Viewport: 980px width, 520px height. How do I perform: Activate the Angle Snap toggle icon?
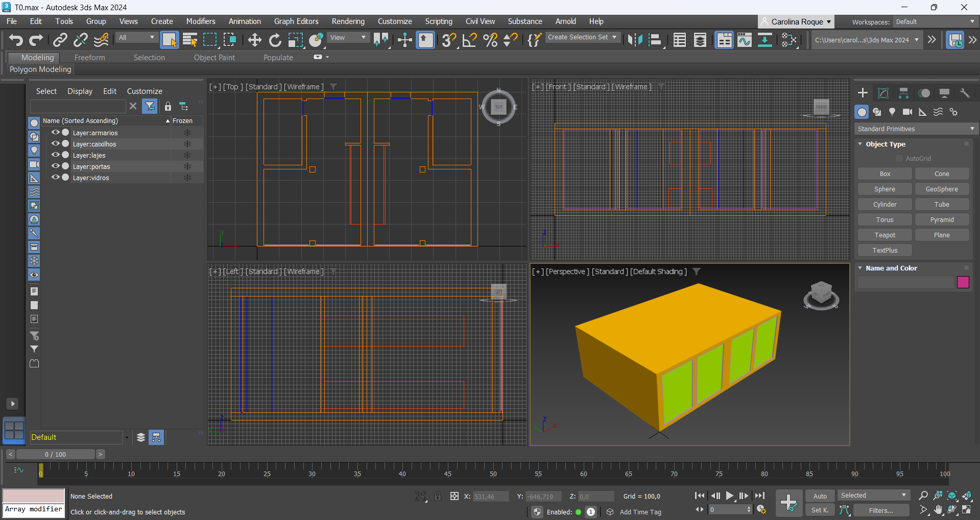pyautogui.click(x=469, y=40)
